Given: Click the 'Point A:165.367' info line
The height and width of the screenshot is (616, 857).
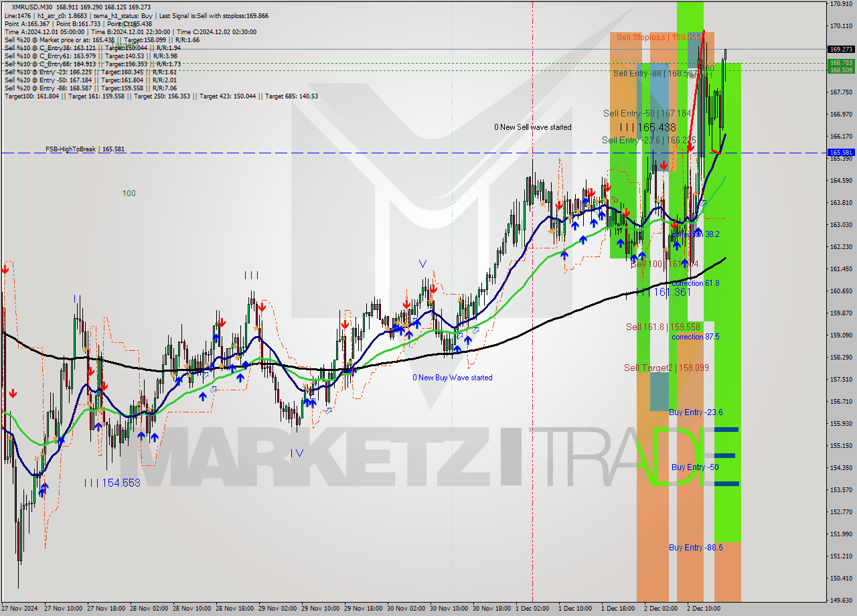Looking at the screenshot, I should [78, 23].
